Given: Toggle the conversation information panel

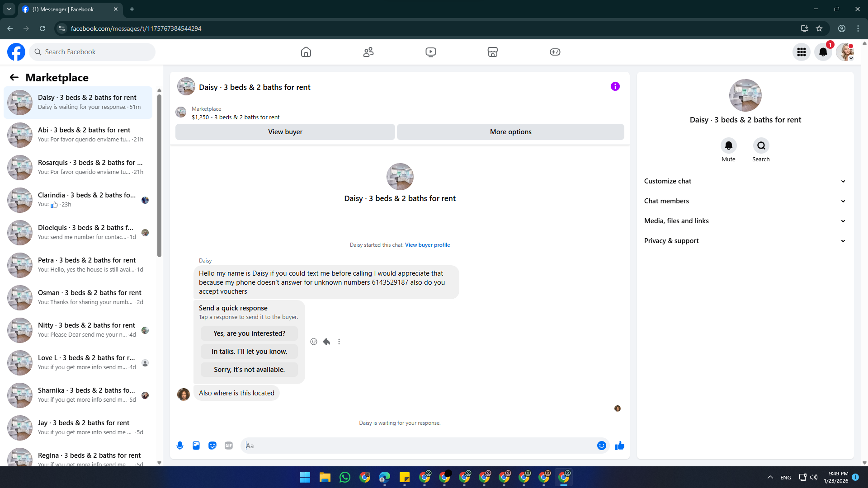Looking at the screenshot, I should click(x=615, y=86).
